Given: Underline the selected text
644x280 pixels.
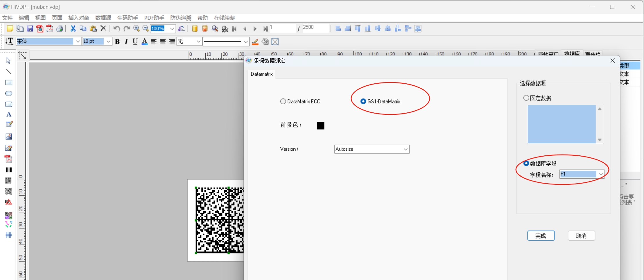Looking at the screenshot, I should click(135, 42).
